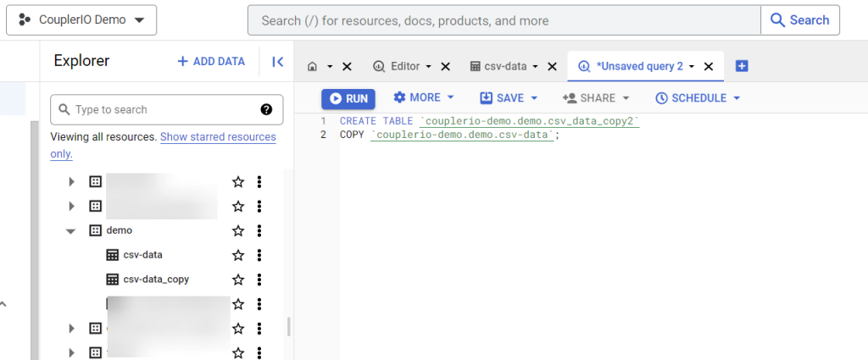
Task: Collapse the Explorer panel
Action: coord(278,62)
